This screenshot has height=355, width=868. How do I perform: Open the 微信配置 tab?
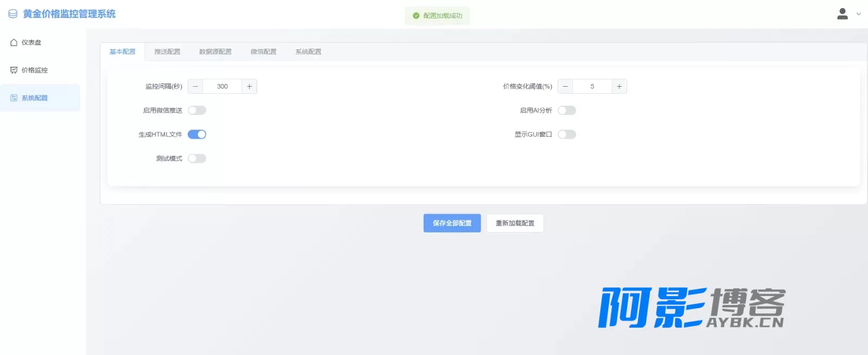coord(264,51)
